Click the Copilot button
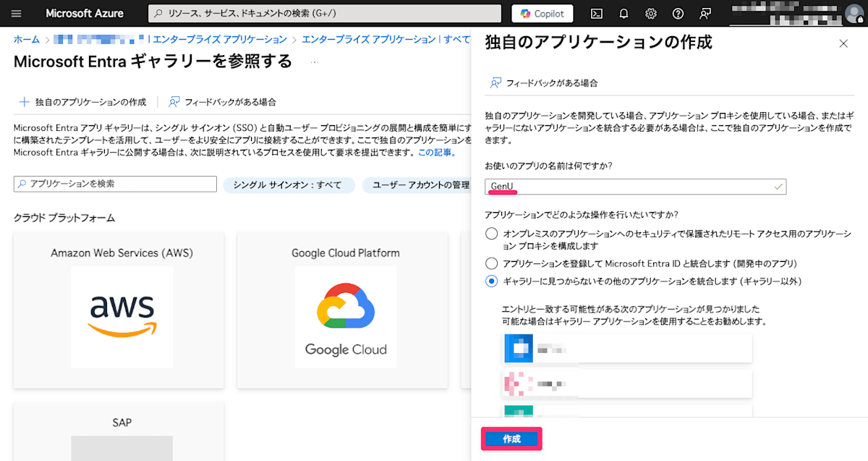Viewport: 868px width, 461px height. click(542, 14)
